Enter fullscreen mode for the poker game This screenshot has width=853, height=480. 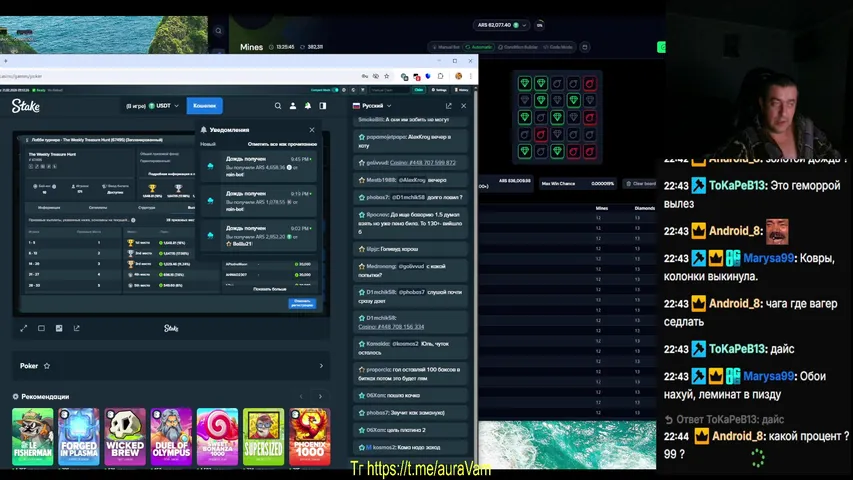click(x=23, y=328)
